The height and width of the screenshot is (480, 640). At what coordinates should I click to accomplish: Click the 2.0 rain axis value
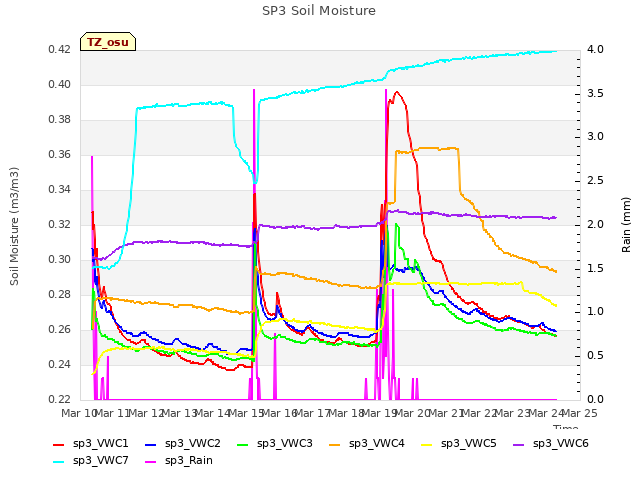point(596,224)
